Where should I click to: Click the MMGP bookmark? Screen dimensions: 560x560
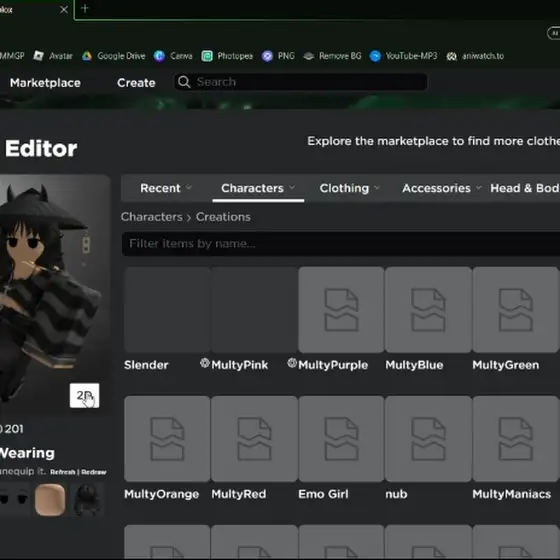[12, 56]
